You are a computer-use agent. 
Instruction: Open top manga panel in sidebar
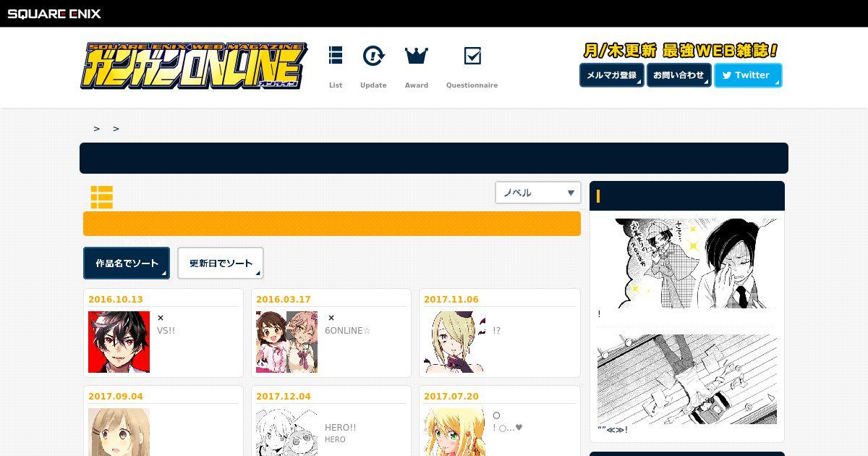(x=687, y=263)
